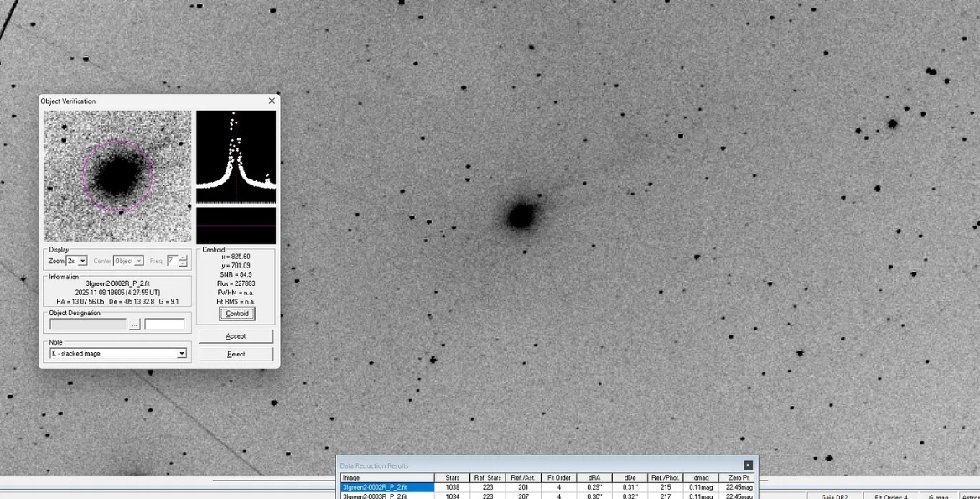Click the Fit Order column header

click(558, 478)
